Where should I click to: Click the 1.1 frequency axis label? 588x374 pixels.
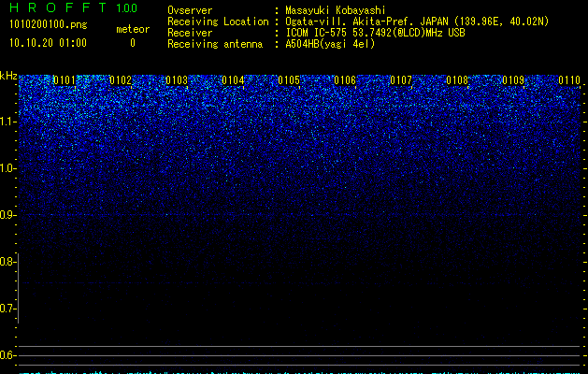tap(8, 122)
